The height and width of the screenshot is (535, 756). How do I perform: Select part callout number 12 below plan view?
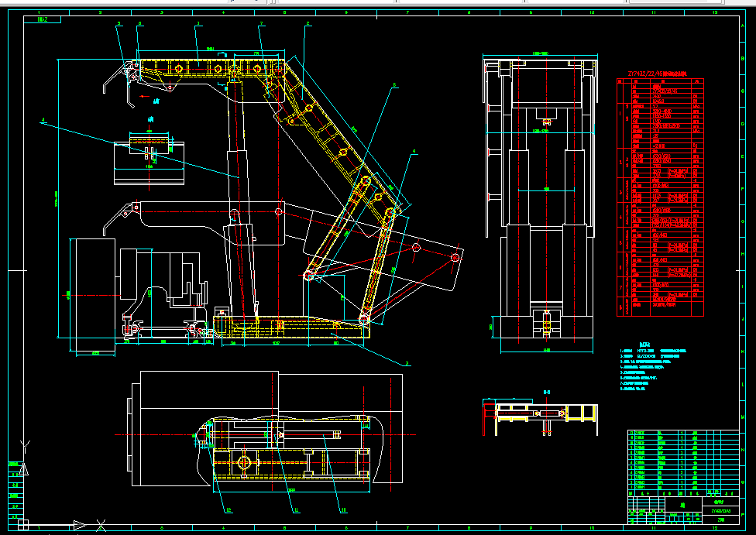click(229, 509)
